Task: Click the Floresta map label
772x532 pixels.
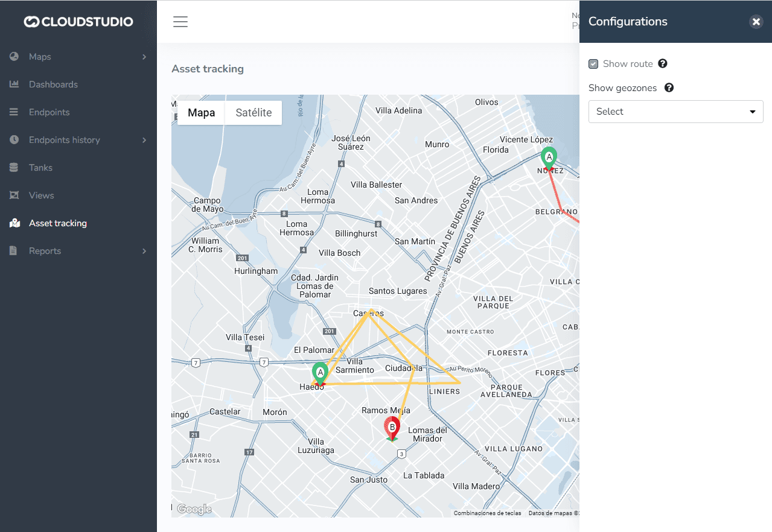Action: pyautogui.click(x=508, y=353)
